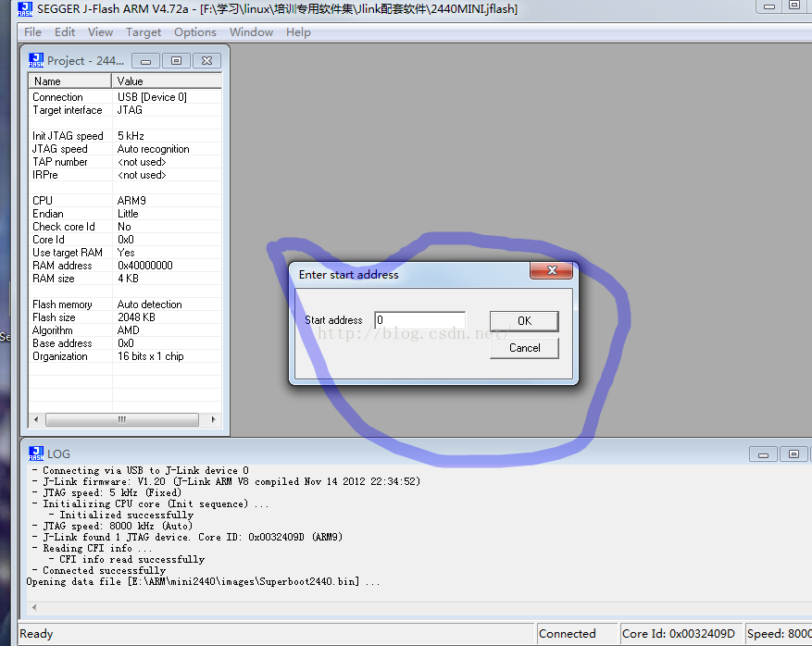Click Project panel scroll left arrow
The image size is (812, 646).
36,419
